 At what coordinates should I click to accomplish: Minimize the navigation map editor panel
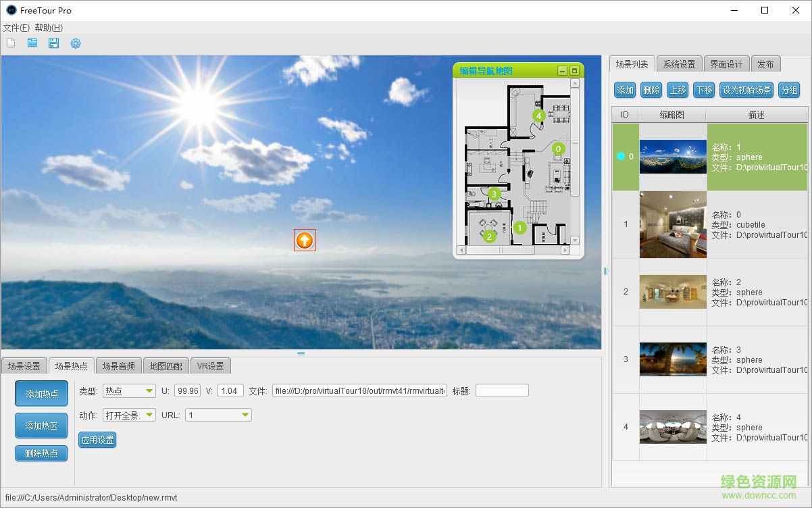click(x=562, y=71)
